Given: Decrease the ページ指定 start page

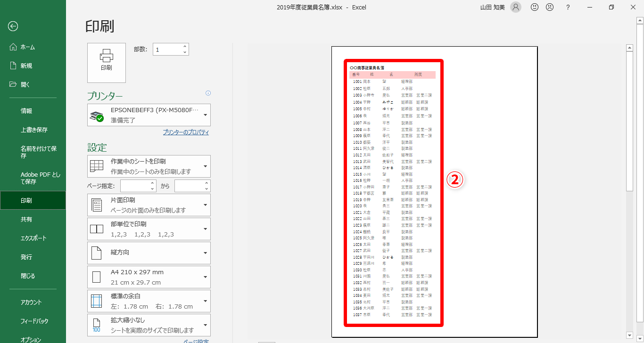Looking at the screenshot, I should coord(152,189).
